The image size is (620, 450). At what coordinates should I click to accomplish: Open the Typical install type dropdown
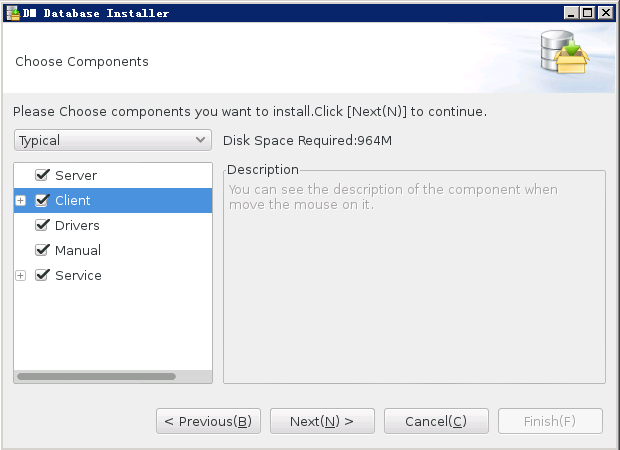click(113, 140)
